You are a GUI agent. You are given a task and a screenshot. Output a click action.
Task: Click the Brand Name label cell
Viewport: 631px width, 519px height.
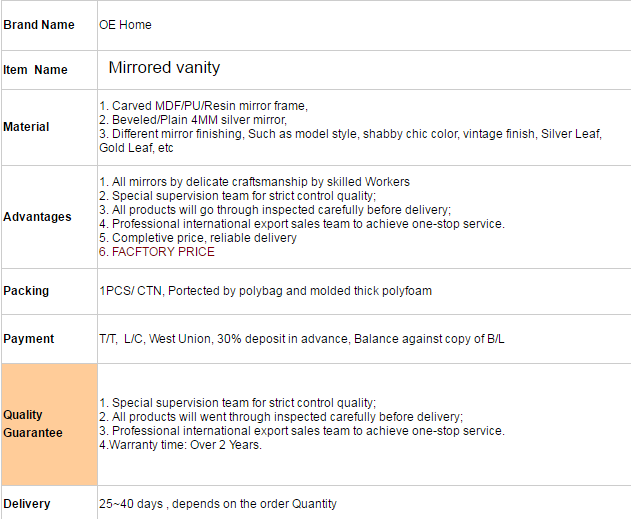pyautogui.click(x=49, y=25)
